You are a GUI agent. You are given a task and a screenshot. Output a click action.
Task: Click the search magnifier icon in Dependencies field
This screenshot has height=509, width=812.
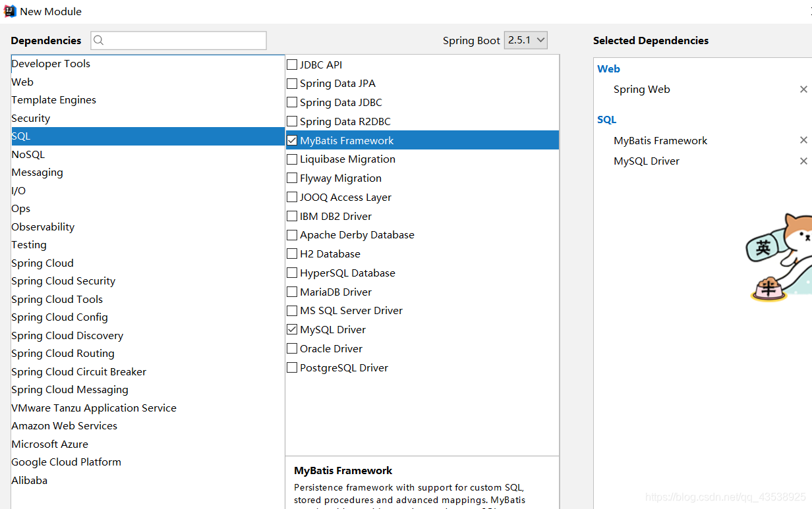point(99,40)
